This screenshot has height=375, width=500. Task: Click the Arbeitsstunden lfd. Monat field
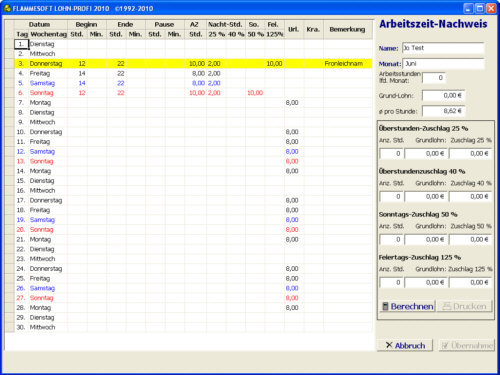433,78
